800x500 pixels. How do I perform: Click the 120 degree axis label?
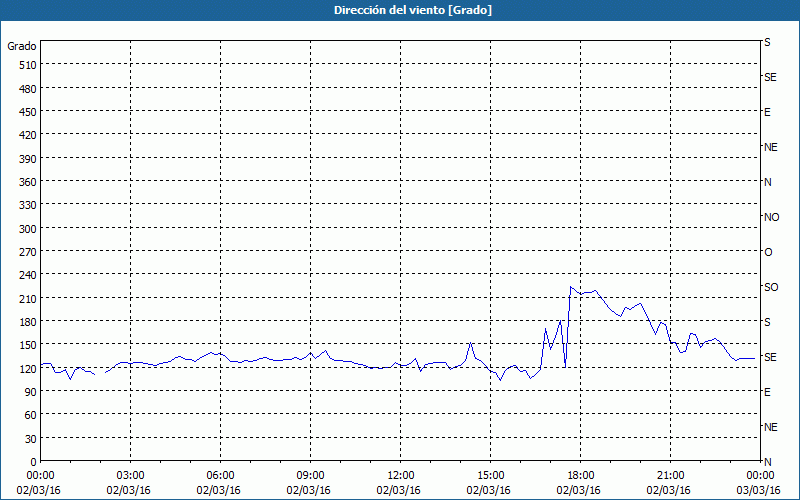tap(28, 368)
